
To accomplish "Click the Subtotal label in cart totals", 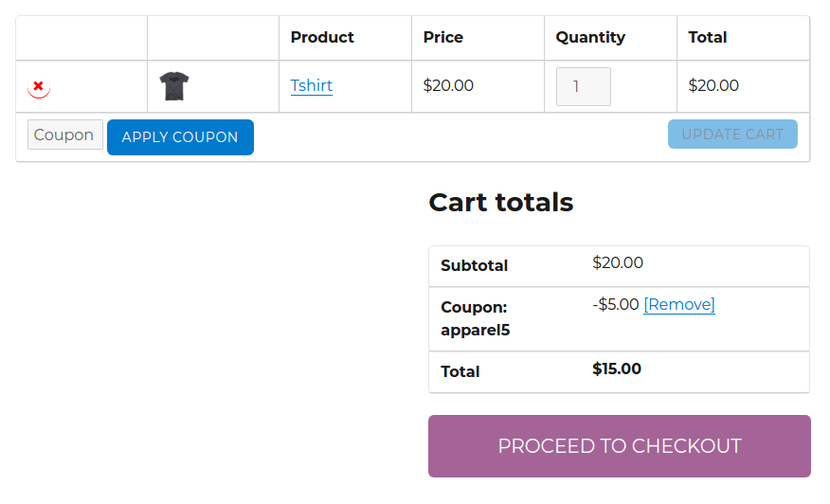I will pos(474,266).
